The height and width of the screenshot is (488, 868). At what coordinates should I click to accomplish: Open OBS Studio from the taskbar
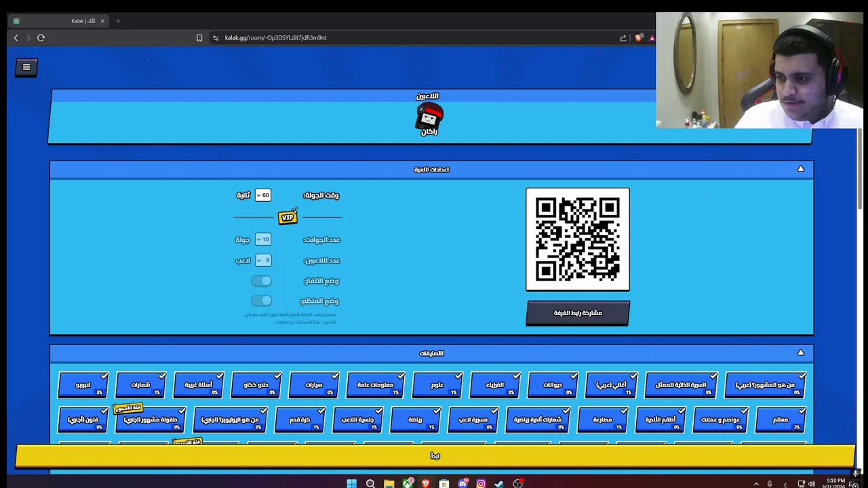point(518,483)
